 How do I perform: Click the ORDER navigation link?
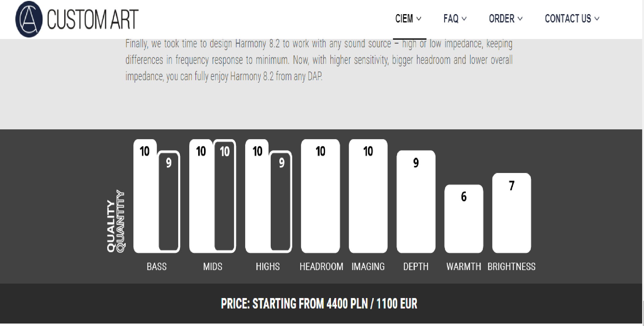pyautogui.click(x=501, y=19)
